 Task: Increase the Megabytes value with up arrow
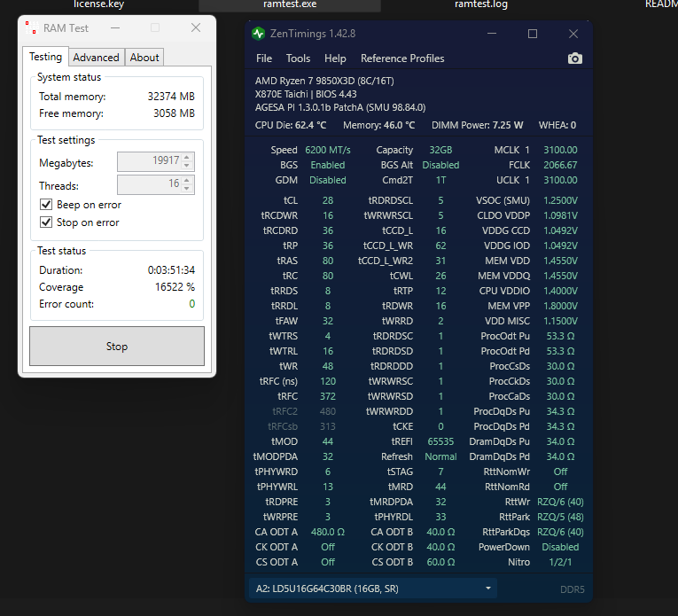pyautogui.click(x=187, y=158)
